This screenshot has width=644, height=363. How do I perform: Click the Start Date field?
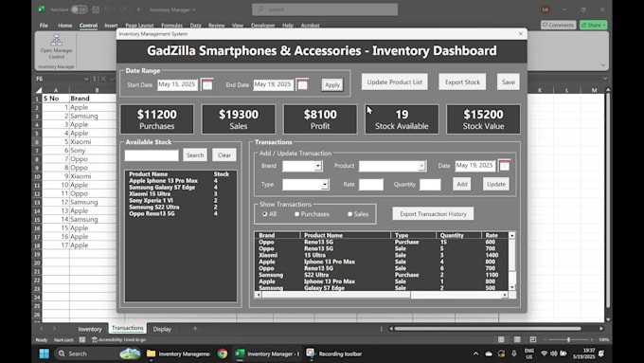click(x=177, y=84)
